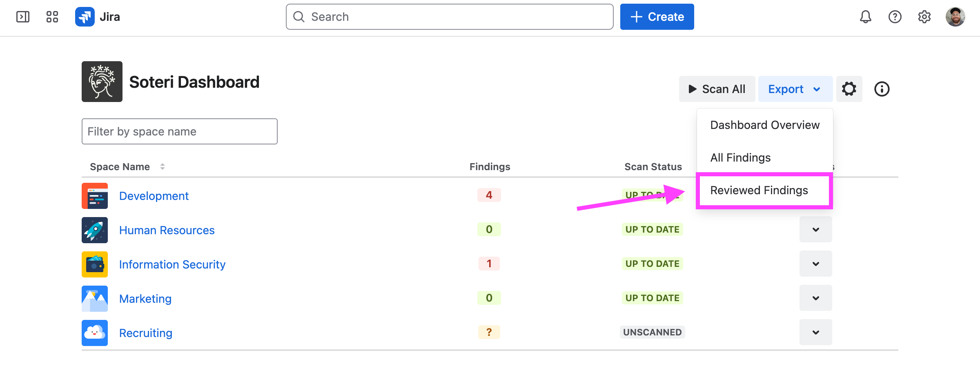Focus the Filter by space name field
Image resolution: width=980 pixels, height=386 pixels.
[179, 131]
